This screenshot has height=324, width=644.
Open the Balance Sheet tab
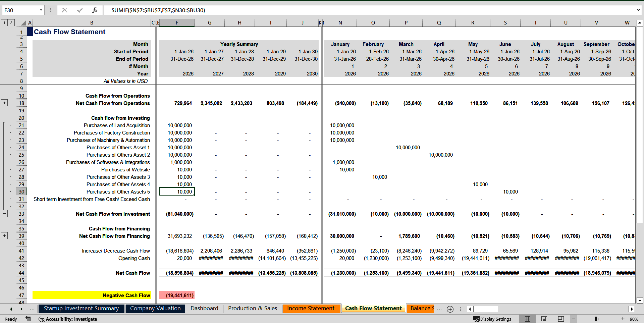pyautogui.click(x=421, y=309)
